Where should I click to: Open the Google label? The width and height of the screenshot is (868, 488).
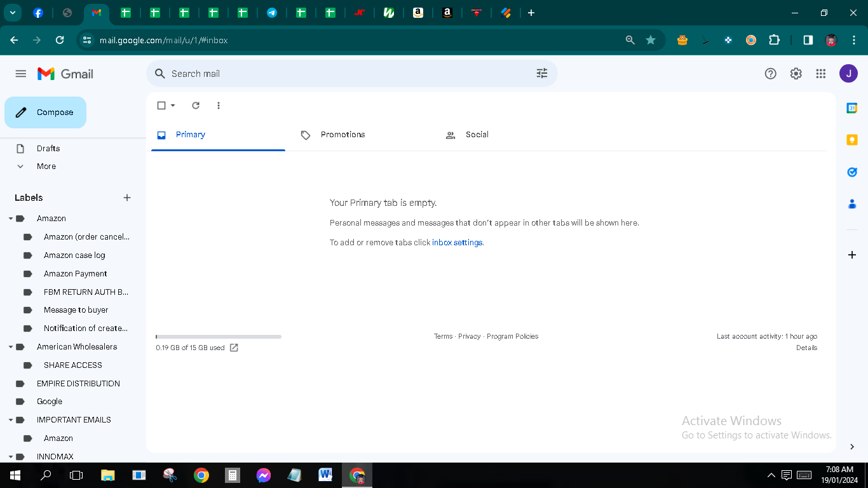coord(50,402)
